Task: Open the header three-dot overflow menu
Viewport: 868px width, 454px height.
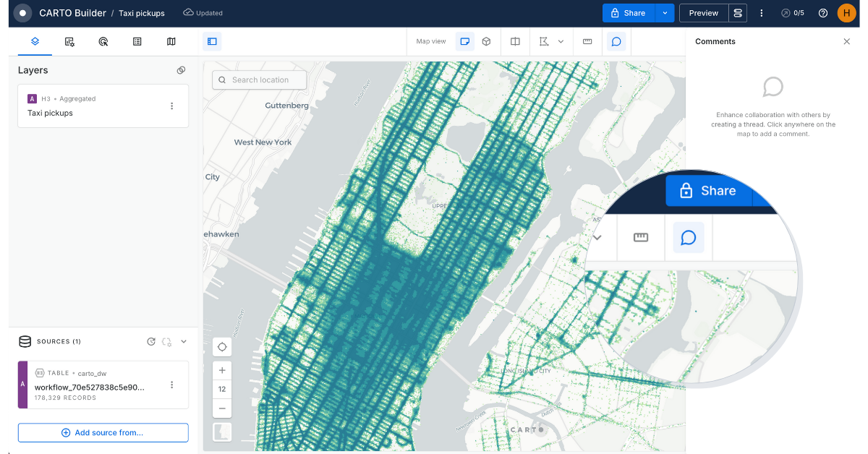Action: coord(761,12)
